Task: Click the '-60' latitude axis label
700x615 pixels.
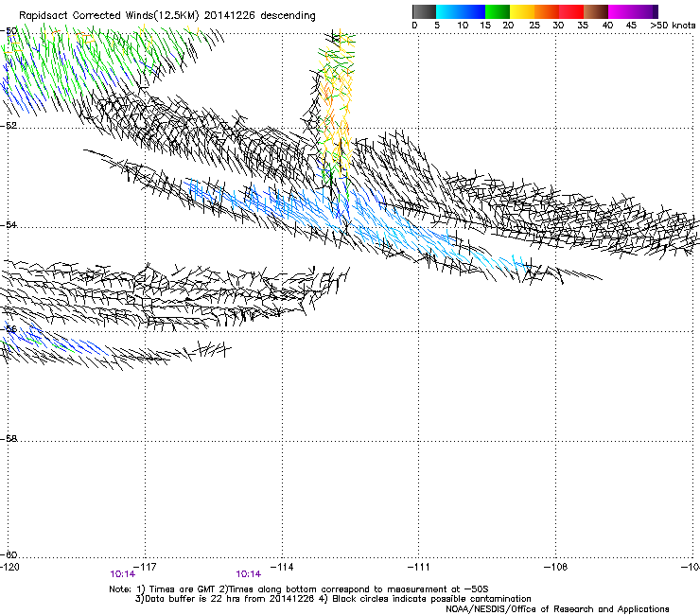Action: coord(9,555)
